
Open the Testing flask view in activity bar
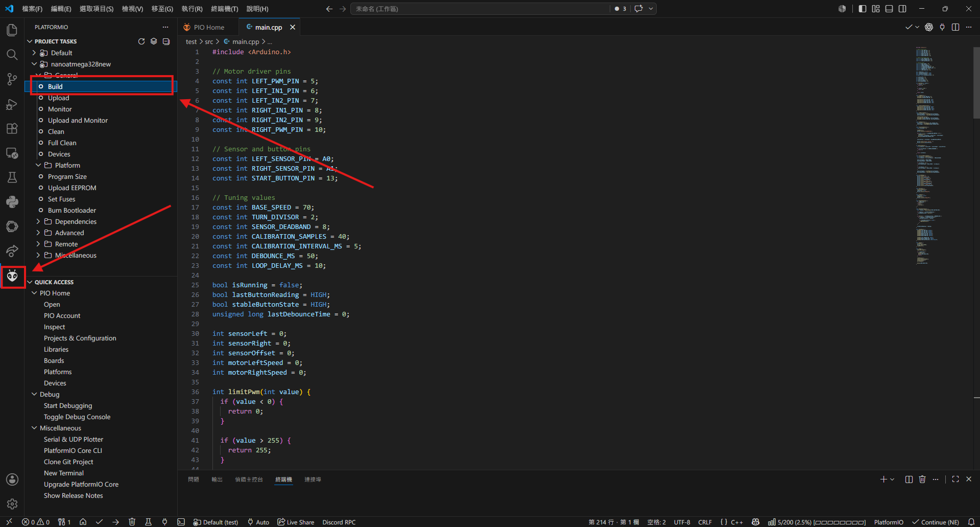coord(12,177)
